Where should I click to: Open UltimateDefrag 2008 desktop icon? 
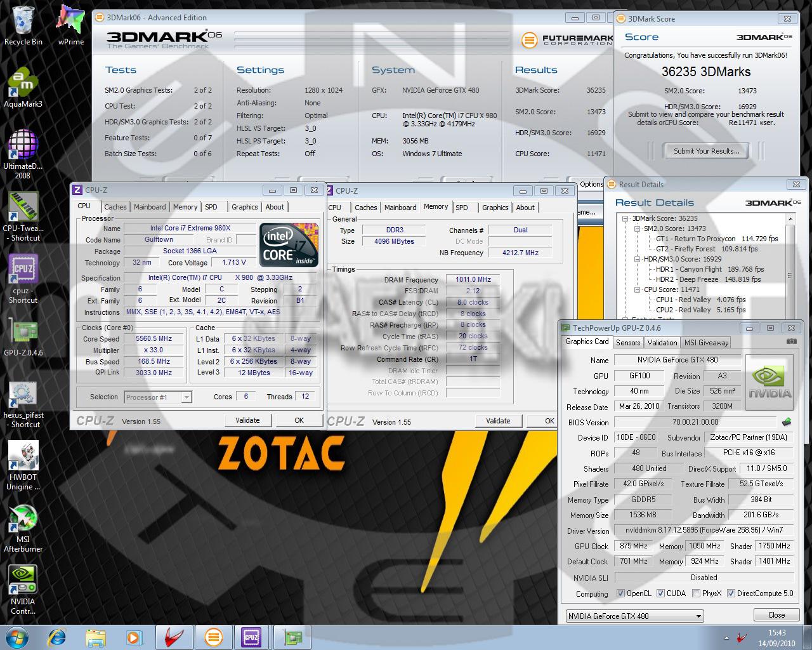[23, 154]
